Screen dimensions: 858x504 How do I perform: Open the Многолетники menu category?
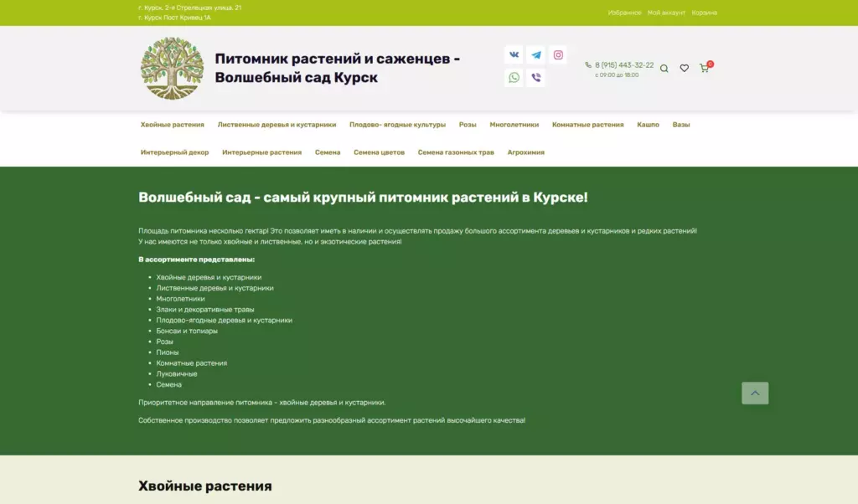click(x=514, y=125)
